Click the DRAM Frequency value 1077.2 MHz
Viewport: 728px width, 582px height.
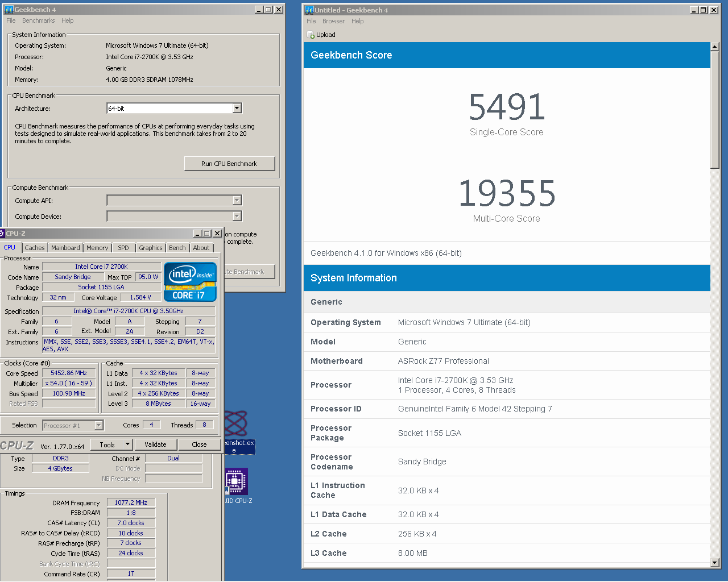(131, 502)
